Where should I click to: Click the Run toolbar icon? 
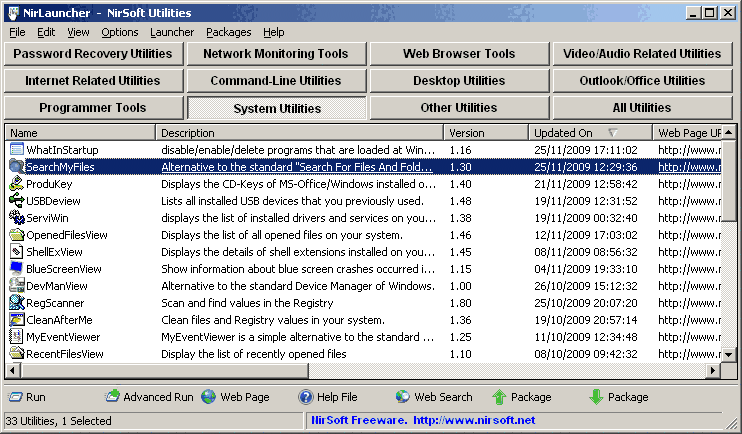click(16, 397)
